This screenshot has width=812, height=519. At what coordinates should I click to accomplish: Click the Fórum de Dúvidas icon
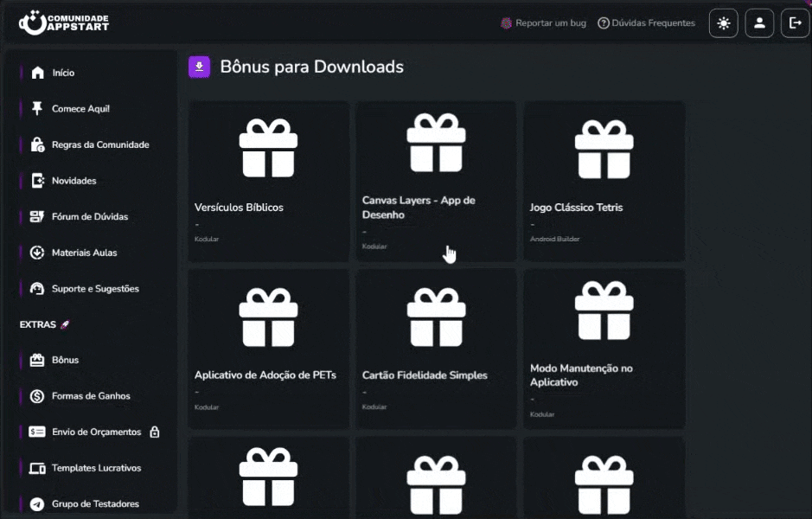(37, 217)
